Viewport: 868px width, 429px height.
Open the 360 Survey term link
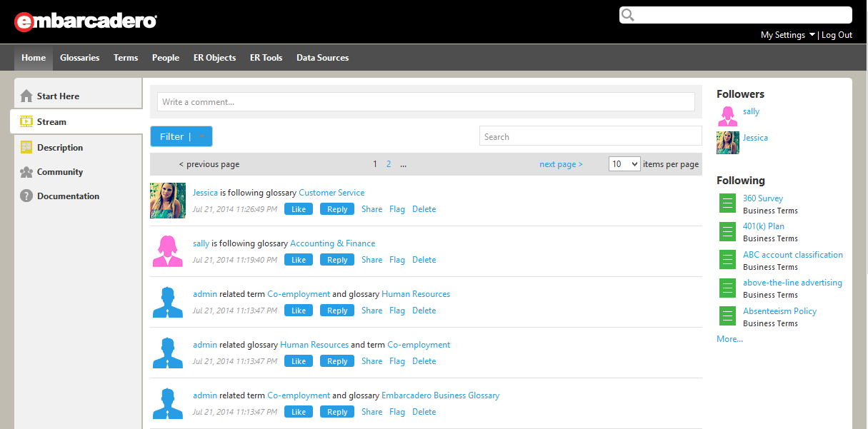(763, 198)
